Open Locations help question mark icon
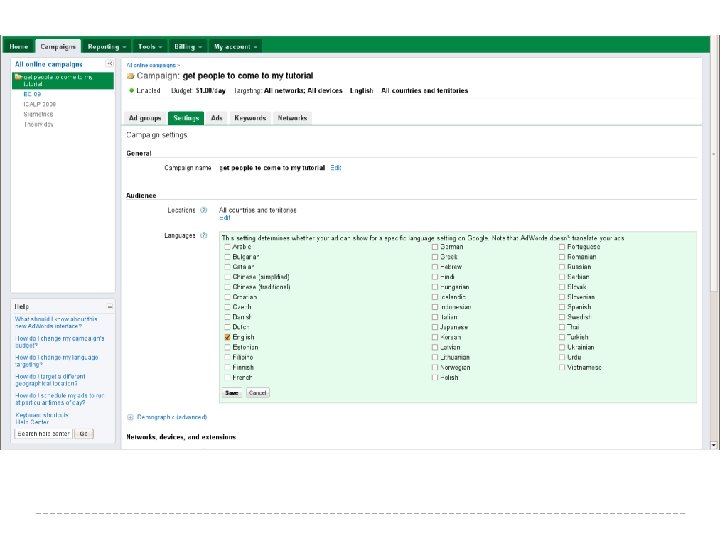Screen dimensions: 720x540 coord(203,210)
